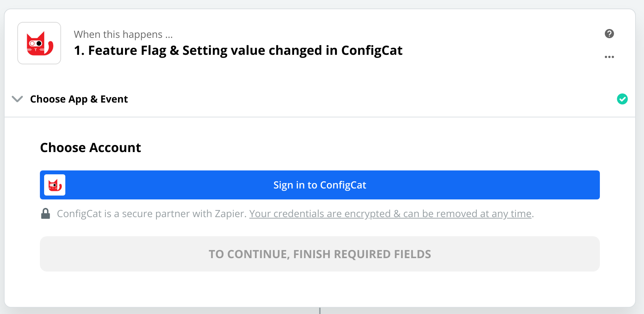Click the 'When this happens ...' label
The height and width of the screenshot is (314, 644).
pos(123,34)
